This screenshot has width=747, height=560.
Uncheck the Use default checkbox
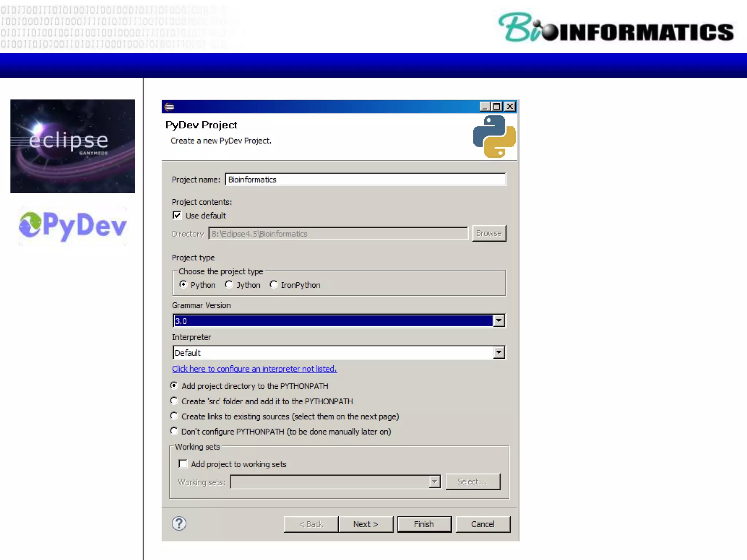pyautogui.click(x=177, y=215)
